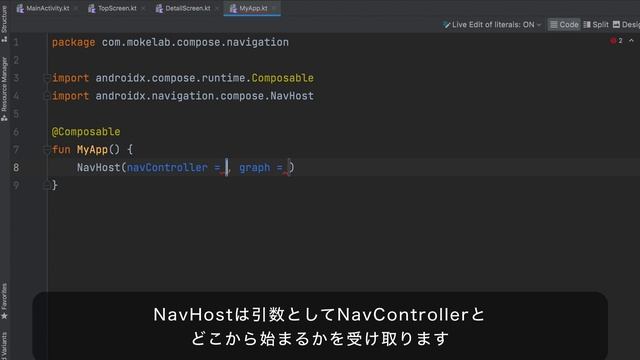Click the fold end marker on line 9

[47, 185]
